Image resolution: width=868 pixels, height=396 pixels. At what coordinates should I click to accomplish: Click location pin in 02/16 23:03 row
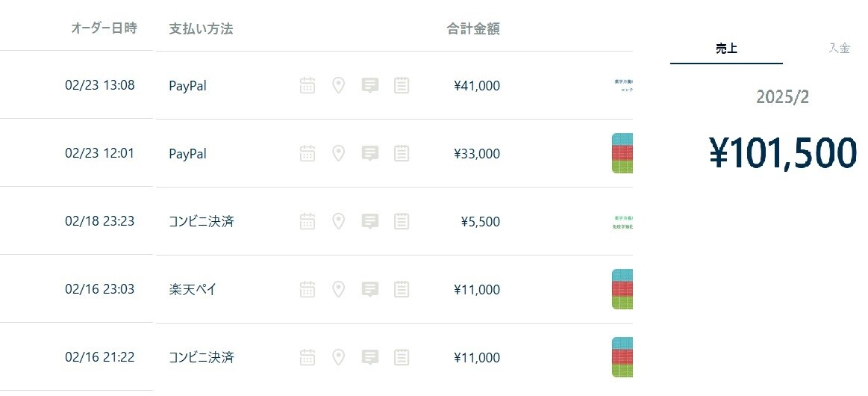click(x=338, y=289)
